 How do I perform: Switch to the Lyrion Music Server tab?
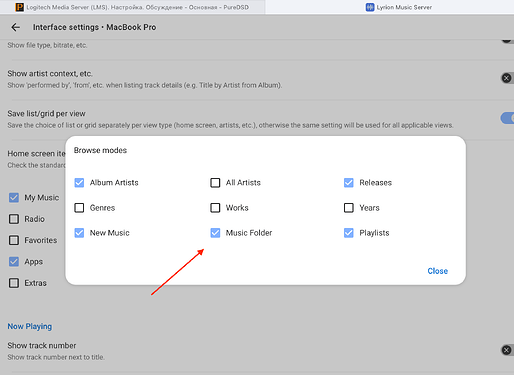[x=390, y=7]
